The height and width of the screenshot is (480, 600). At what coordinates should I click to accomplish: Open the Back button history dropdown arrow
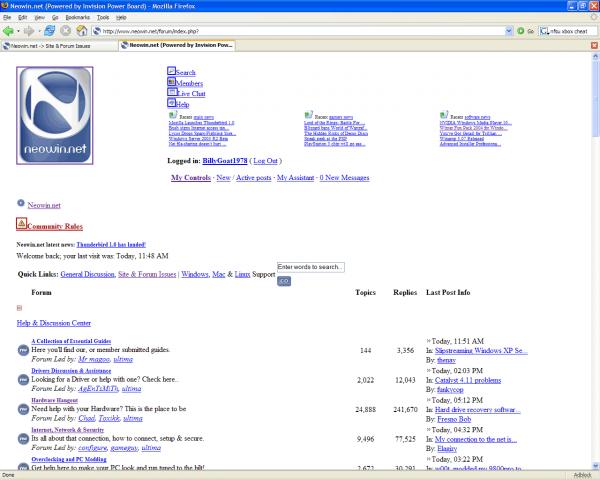pos(18,31)
